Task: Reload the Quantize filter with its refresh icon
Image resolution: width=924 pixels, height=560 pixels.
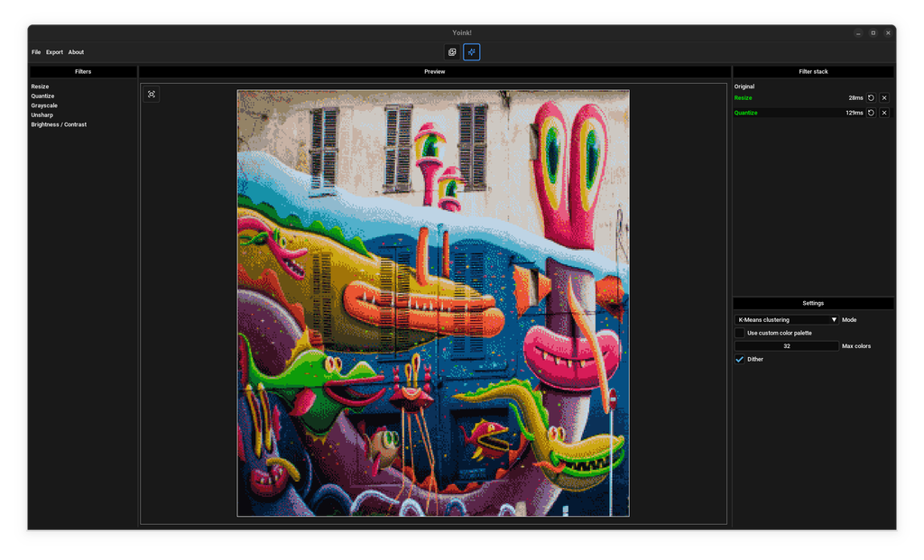Action: pyautogui.click(x=869, y=112)
